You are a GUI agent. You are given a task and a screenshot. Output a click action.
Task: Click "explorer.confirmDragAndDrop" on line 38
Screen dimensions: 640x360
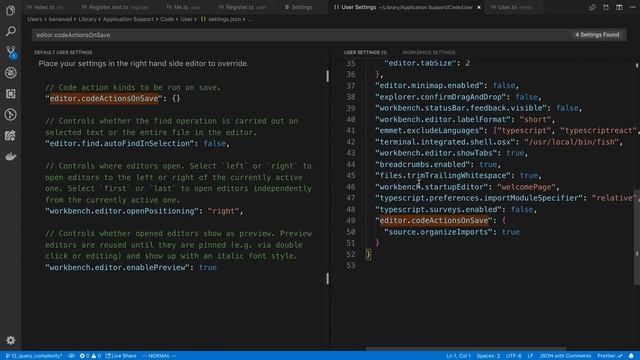tap(440, 97)
